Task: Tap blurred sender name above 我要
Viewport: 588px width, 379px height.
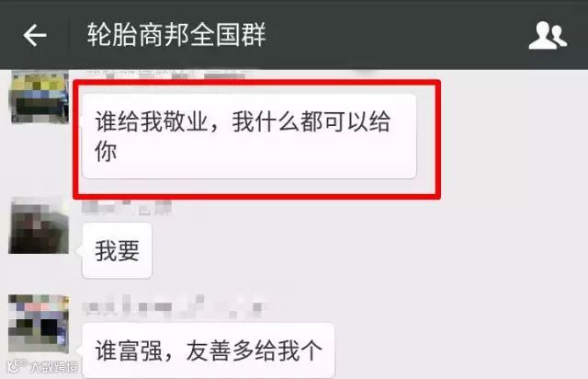Action: click(127, 208)
